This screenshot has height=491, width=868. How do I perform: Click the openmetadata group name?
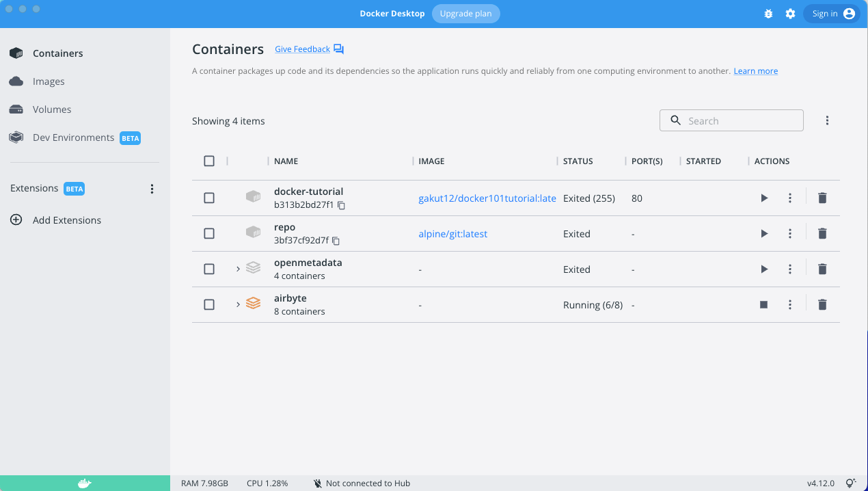tap(308, 263)
